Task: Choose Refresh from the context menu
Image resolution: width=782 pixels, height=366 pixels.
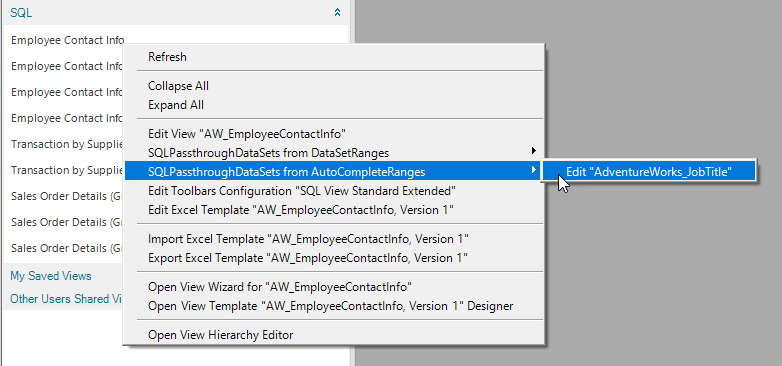Action: point(333,57)
